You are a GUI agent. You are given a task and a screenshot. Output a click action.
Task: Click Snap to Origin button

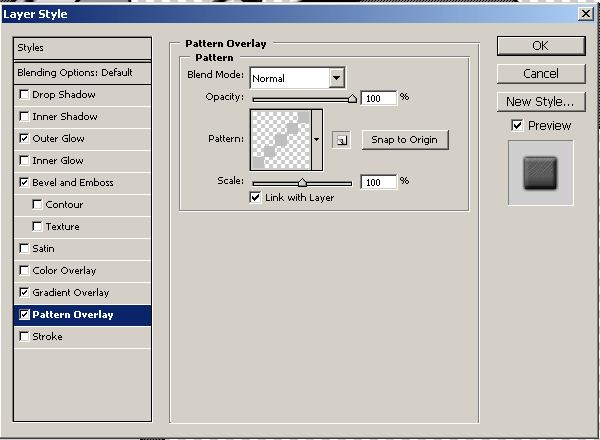tap(404, 140)
